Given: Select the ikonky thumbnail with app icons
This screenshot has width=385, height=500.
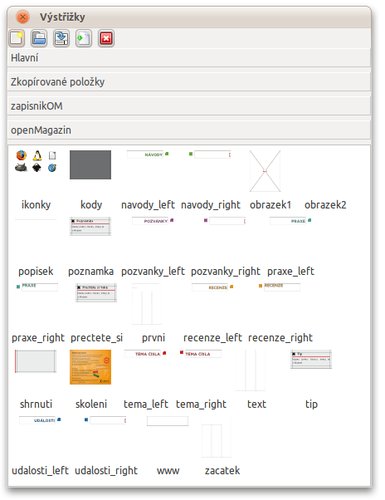Looking at the screenshot, I should tap(36, 161).
